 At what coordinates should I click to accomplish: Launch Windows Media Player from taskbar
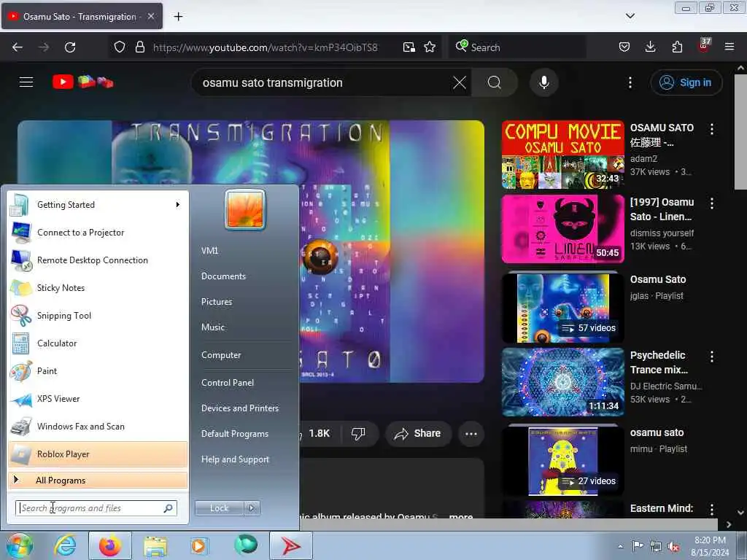pyautogui.click(x=198, y=545)
